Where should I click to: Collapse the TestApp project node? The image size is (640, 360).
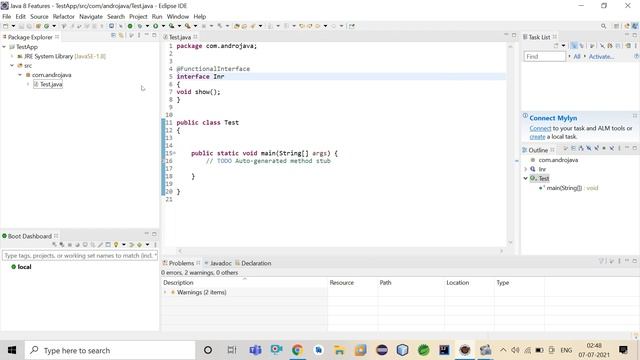tap(4, 47)
